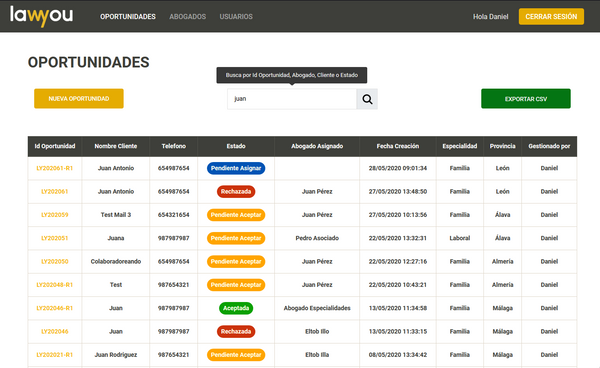Open opportunity LY202061
The image size is (600, 368).
click(x=55, y=191)
